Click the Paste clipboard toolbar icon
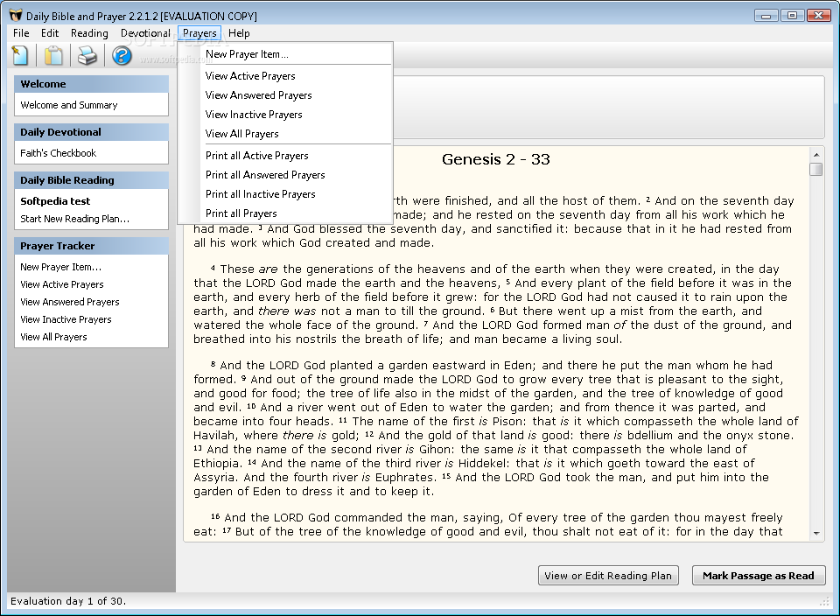 pyautogui.click(x=53, y=55)
